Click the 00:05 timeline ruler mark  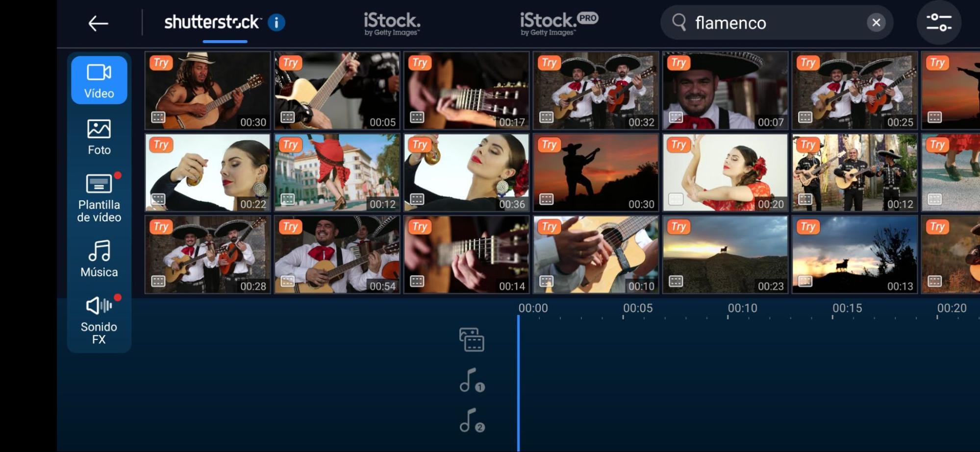tap(638, 308)
